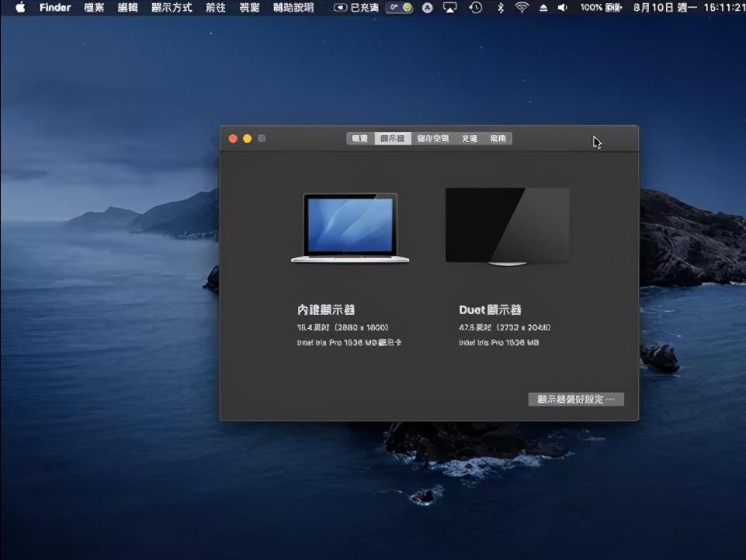
Task: Open the Apple menu
Action: (x=19, y=8)
